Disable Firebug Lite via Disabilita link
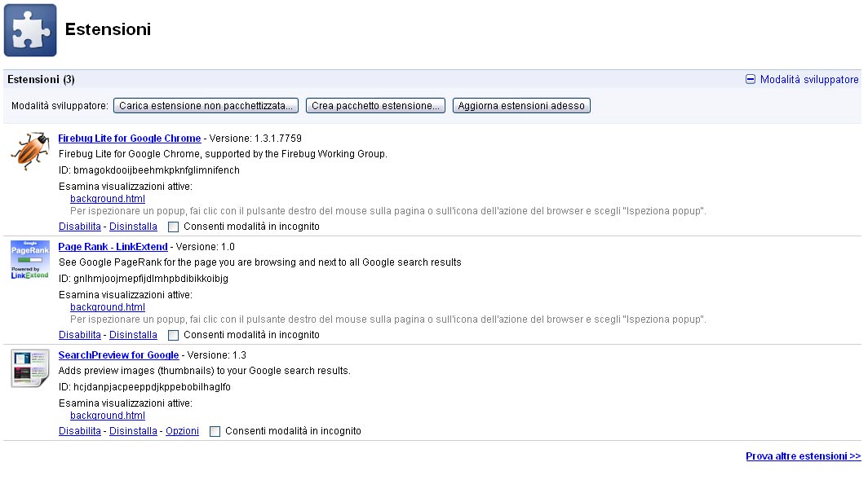 80,227
